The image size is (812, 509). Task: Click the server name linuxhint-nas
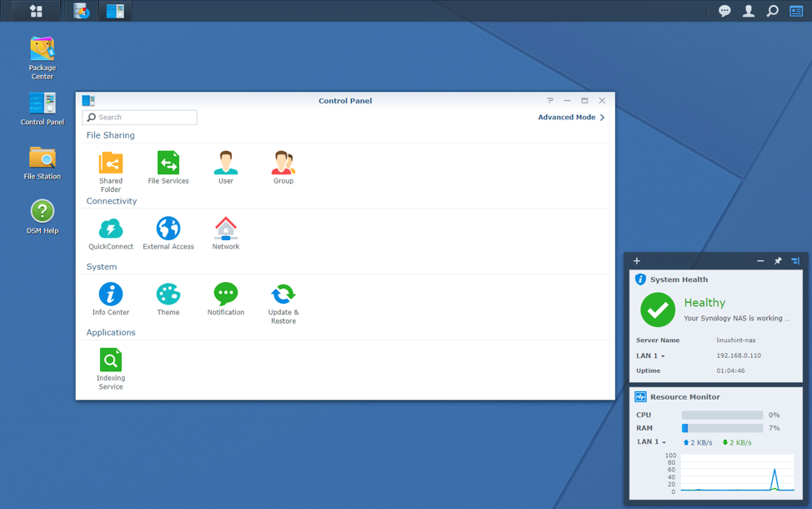736,340
